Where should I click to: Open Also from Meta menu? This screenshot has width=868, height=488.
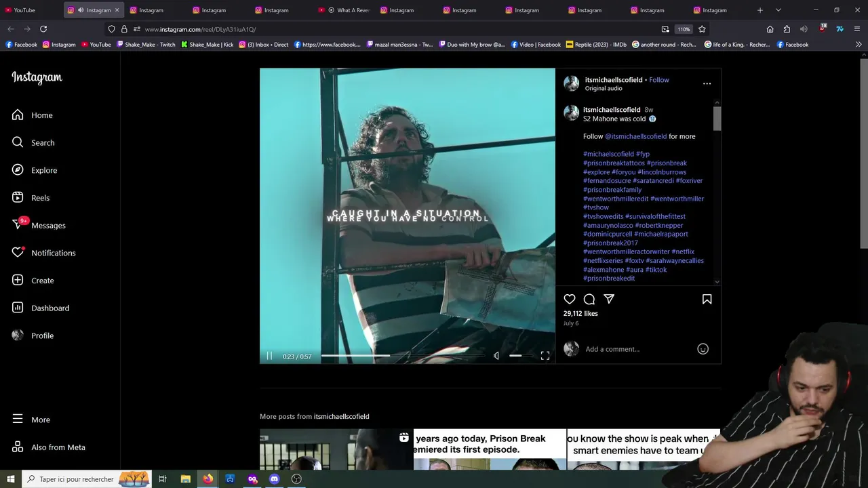(x=48, y=447)
